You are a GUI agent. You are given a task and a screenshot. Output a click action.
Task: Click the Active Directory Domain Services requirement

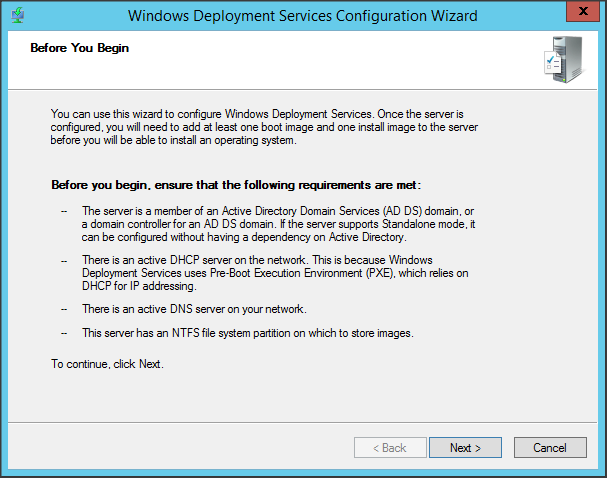pyautogui.click(x=266, y=225)
